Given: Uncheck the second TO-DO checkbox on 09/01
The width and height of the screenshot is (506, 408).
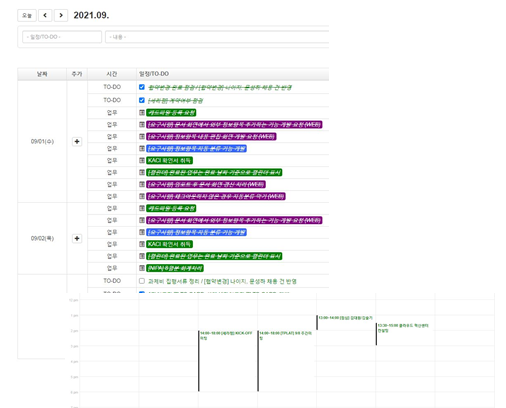Looking at the screenshot, I should 142,100.
